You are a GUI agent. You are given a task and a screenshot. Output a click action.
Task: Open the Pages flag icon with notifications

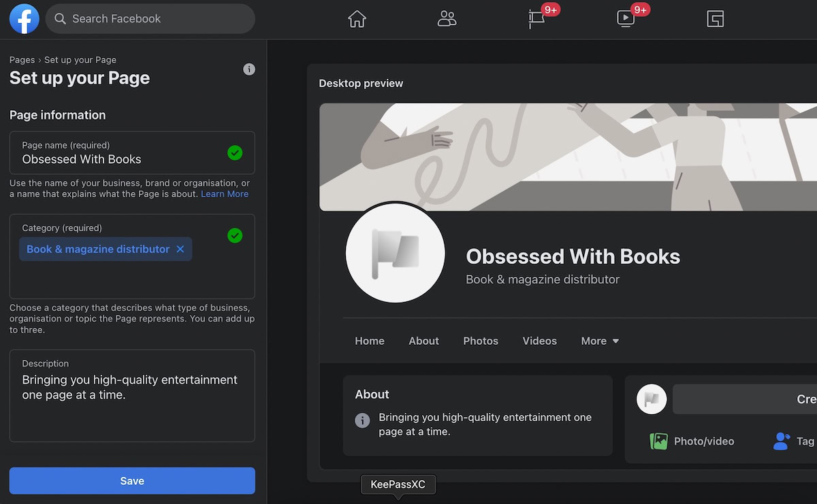pos(536,19)
